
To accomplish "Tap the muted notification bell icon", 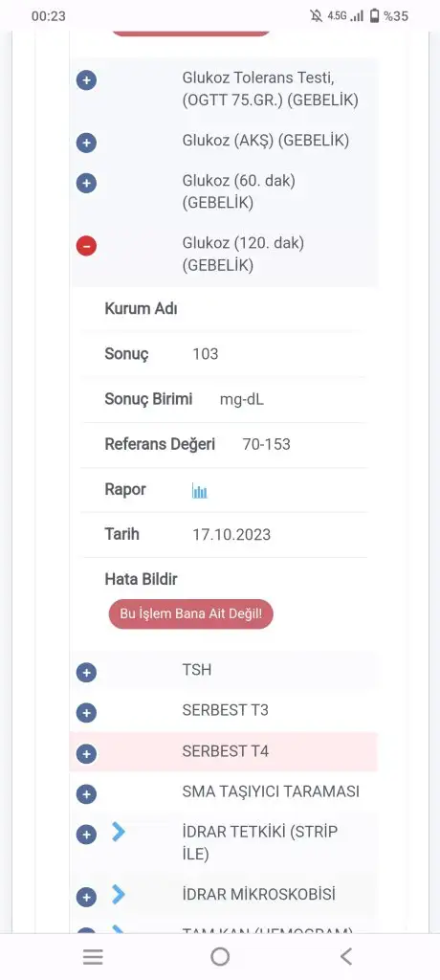I will (x=317, y=15).
